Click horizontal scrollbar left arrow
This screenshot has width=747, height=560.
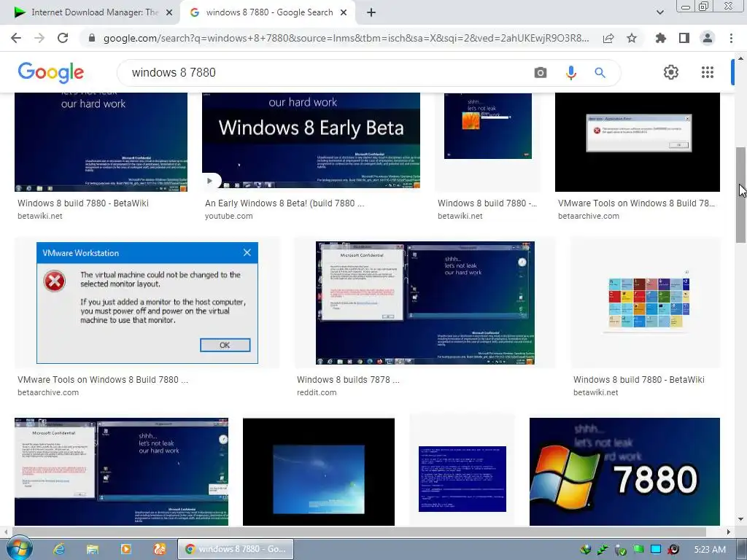[x=6, y=532]
